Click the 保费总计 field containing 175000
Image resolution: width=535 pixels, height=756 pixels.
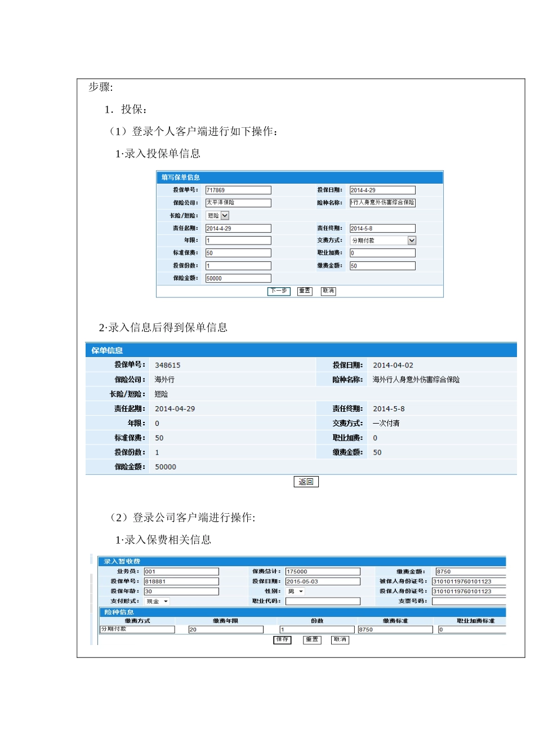tap(323, 571)
